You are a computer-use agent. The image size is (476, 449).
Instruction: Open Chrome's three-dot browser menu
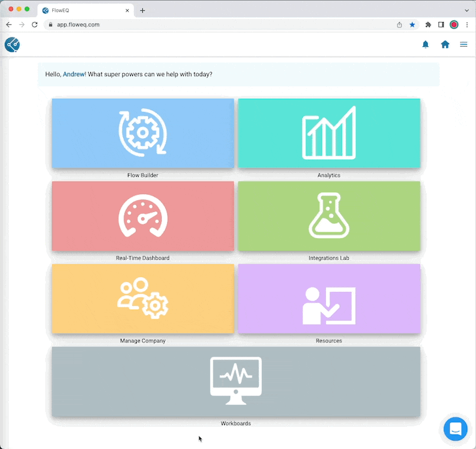point(468,24)
